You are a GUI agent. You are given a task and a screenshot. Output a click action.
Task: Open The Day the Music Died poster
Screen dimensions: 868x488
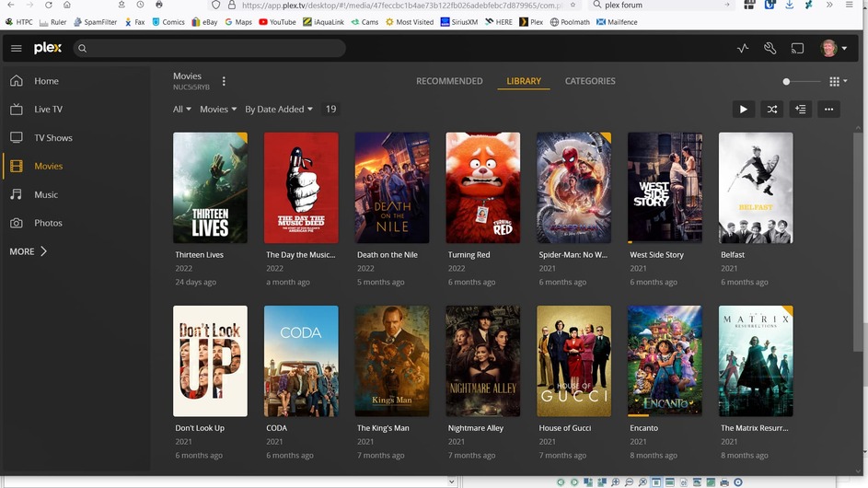[301, 188]
